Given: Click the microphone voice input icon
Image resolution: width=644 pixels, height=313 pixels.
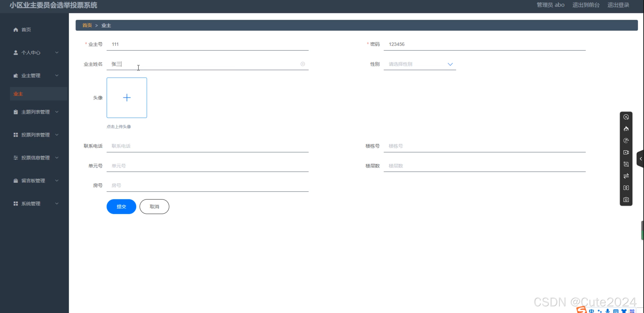Looking at the screenshot, I should [608, 311].
